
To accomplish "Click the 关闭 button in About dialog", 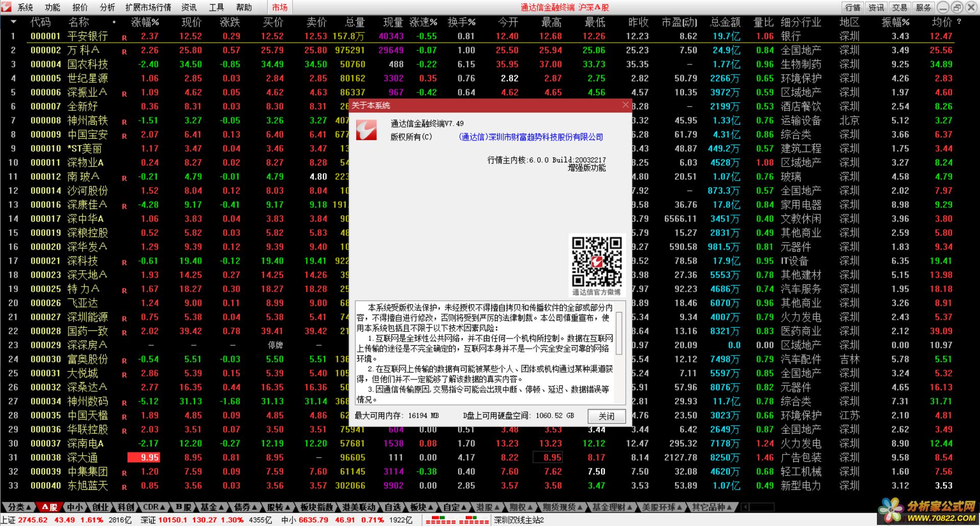I will coord(606,416).
